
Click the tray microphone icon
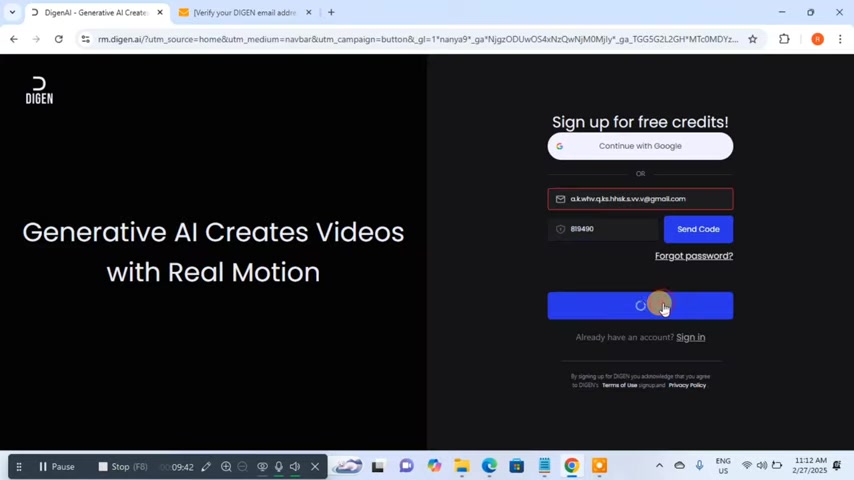(x=699, y=466)
